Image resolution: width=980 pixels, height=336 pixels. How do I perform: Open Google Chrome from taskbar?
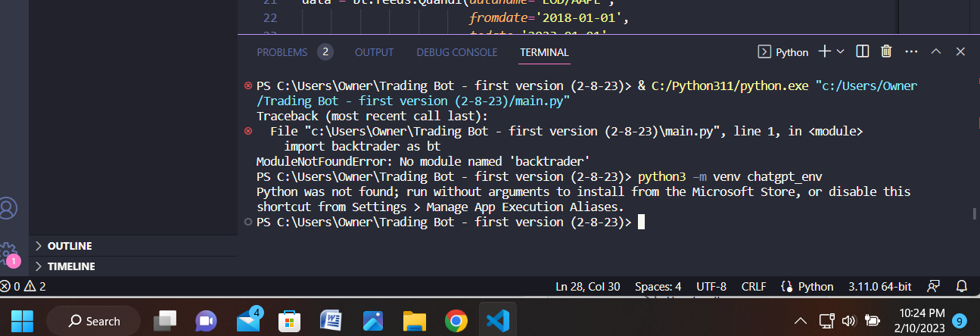456,321
